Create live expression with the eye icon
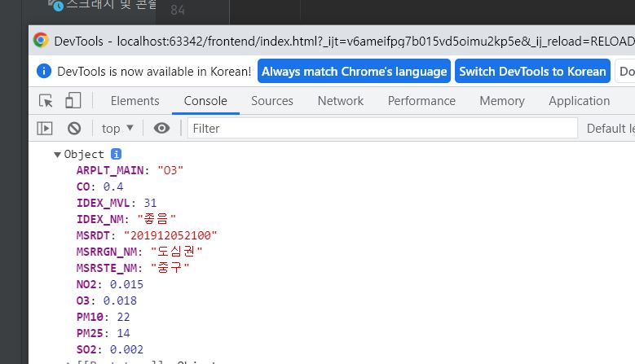The height and width of the screenshot is (364, 635). point(161,129)
